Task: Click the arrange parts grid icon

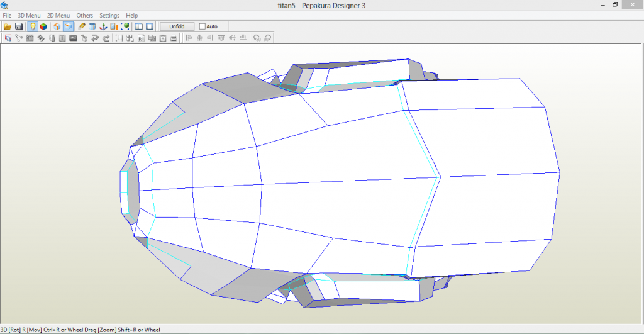Action: (130, 38)
